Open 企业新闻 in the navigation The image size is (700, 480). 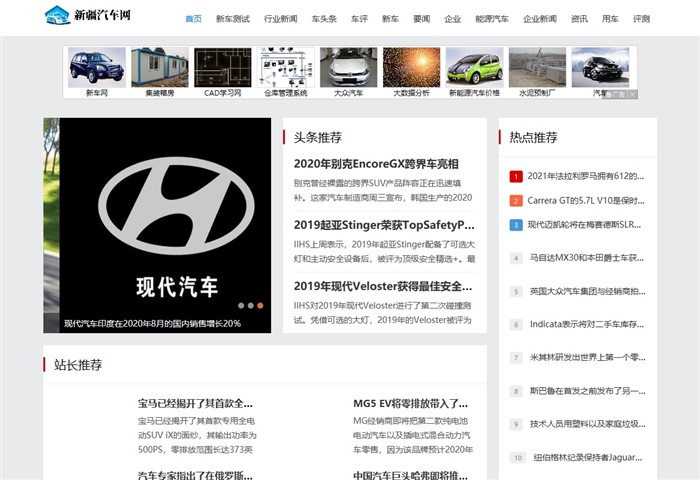(540, 19)
